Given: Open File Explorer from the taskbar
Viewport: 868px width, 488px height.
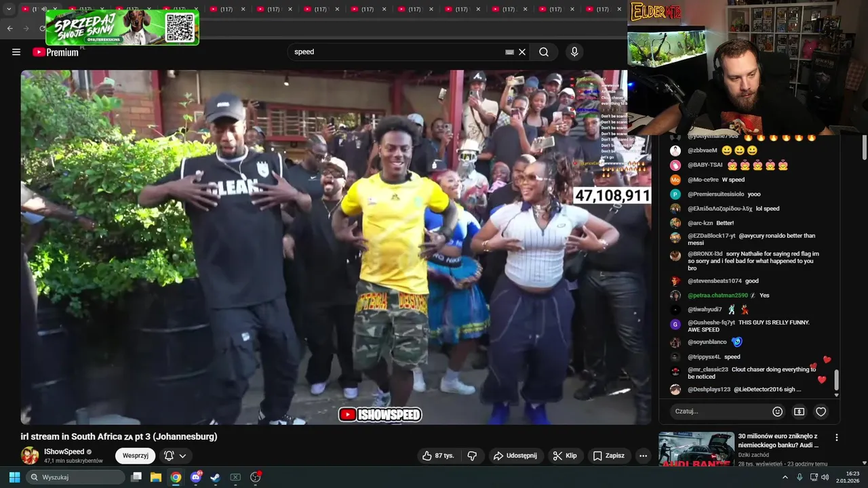Looking at the screenshot, I should (x=155, y=477).
